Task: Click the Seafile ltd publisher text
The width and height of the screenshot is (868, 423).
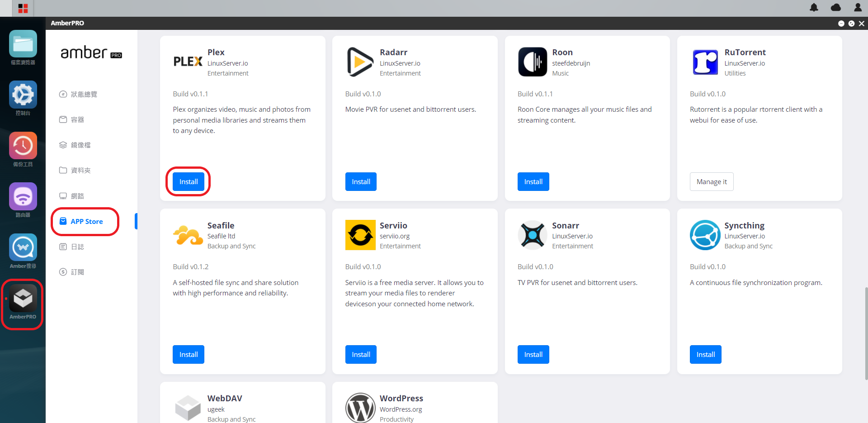Action: coord(221,236)
